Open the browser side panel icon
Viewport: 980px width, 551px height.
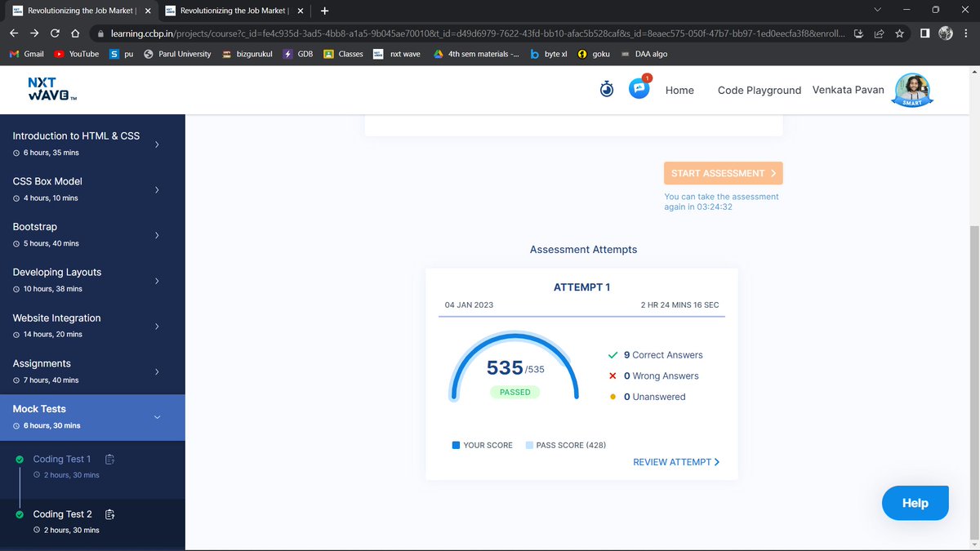[x=924, y=33]
